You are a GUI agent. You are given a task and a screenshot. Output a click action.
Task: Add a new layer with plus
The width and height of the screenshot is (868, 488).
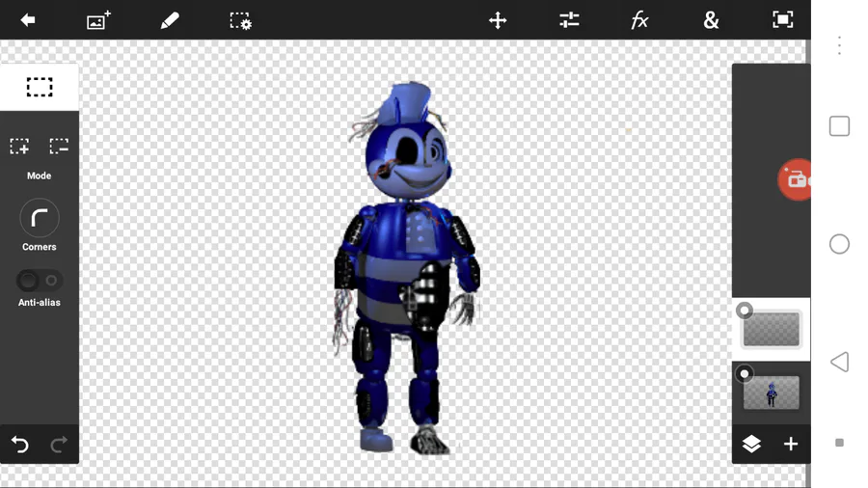coord(791,444)
